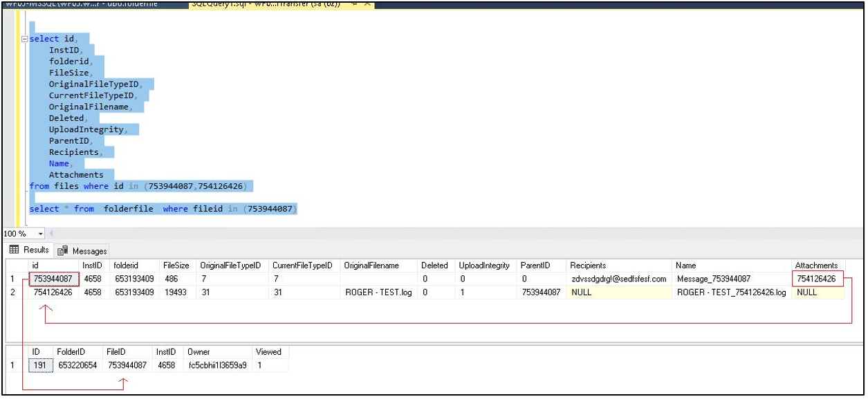The width and height of the screenshot is (868, 399).
Task: Open the 100 % zoom dropdown
Action: (41, 234)
